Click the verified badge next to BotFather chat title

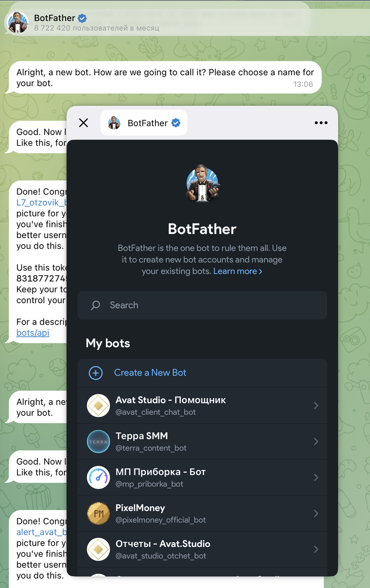(x=82, y=18)
